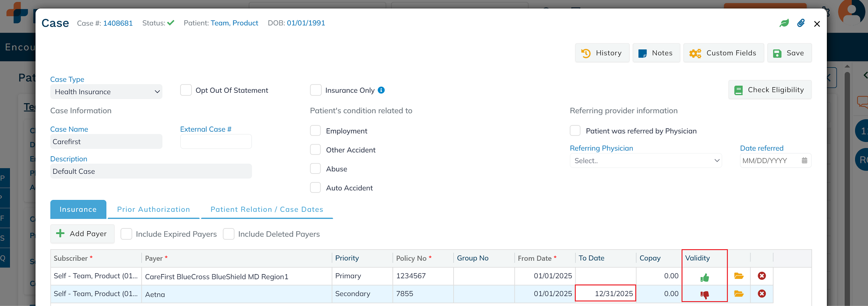Delete the Aetna payer with red X
This screenshot has height=306, width=868.
point(762,294)
